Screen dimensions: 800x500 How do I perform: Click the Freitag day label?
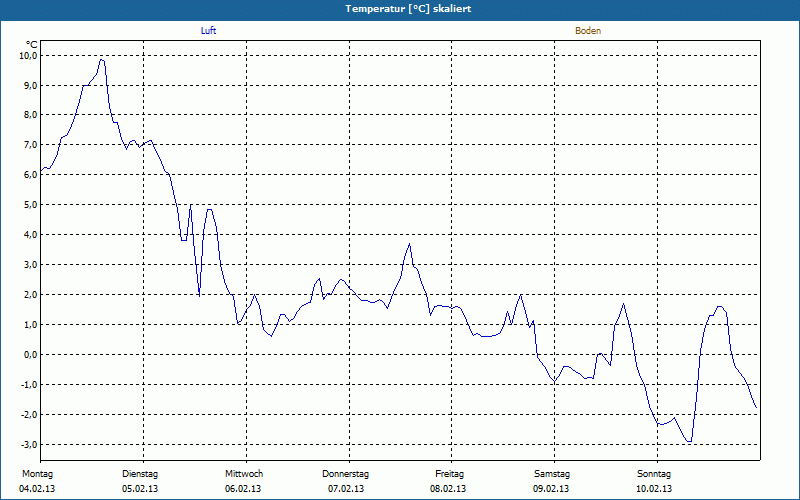[x=449, y=474]
